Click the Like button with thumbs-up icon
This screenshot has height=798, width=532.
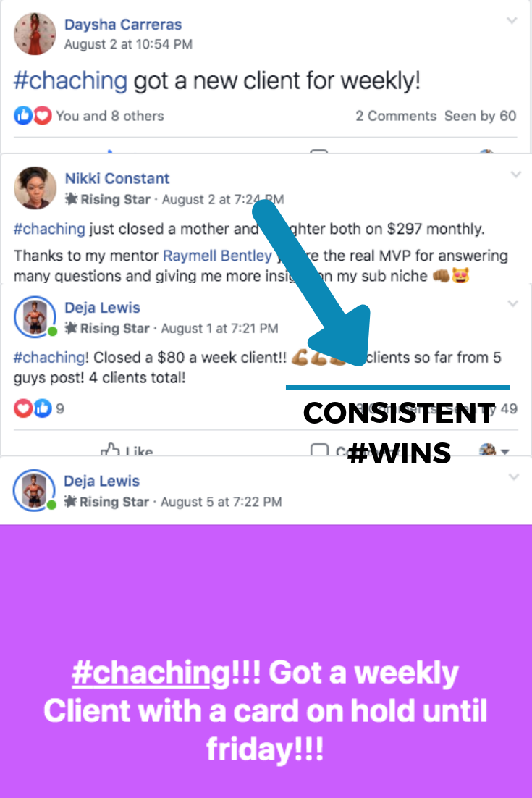tap(126, 450)
